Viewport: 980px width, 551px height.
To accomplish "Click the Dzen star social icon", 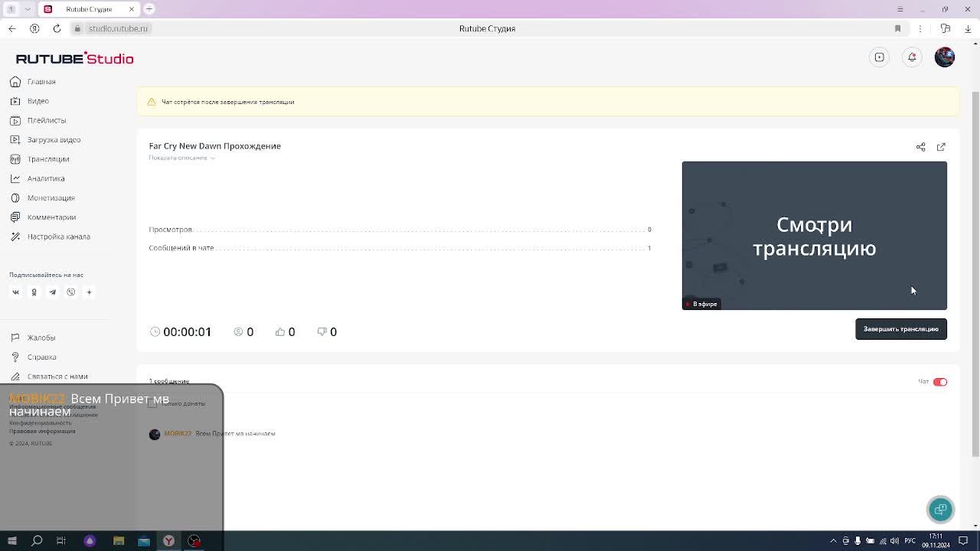I will point(89,292).
